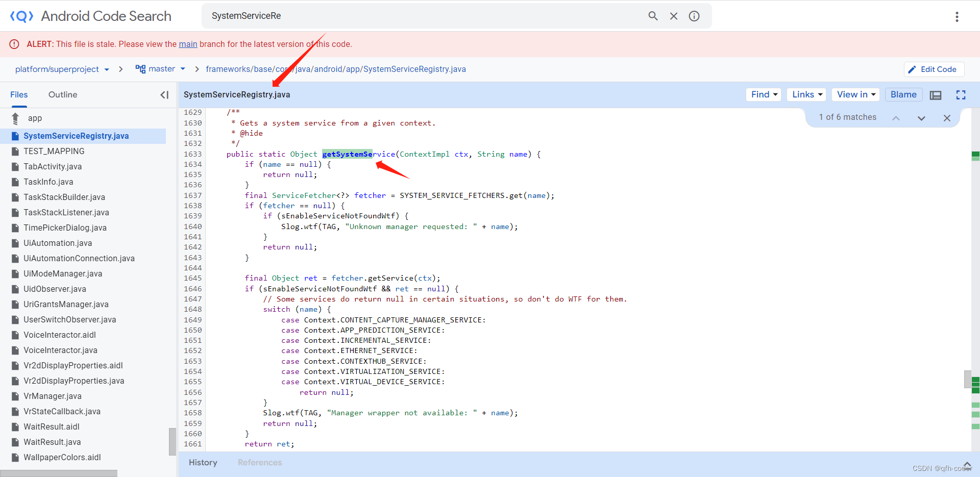Follow the main branch link in alert
This screenshot has height=477, width=980.
tap(188, 44)
